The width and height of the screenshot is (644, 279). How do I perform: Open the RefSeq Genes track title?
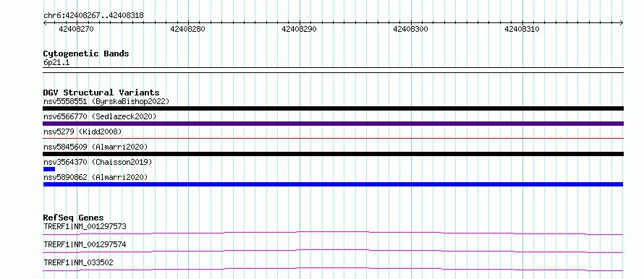click(x=74, y=218)
